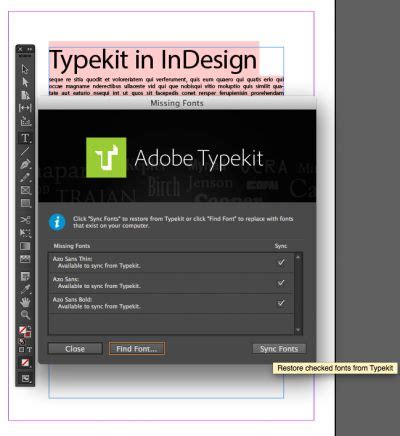Click the 'Typekit in InDesign' heading text
Image resolution: width=400 pixels, height=436 pixels.
[x=153, y=60]
